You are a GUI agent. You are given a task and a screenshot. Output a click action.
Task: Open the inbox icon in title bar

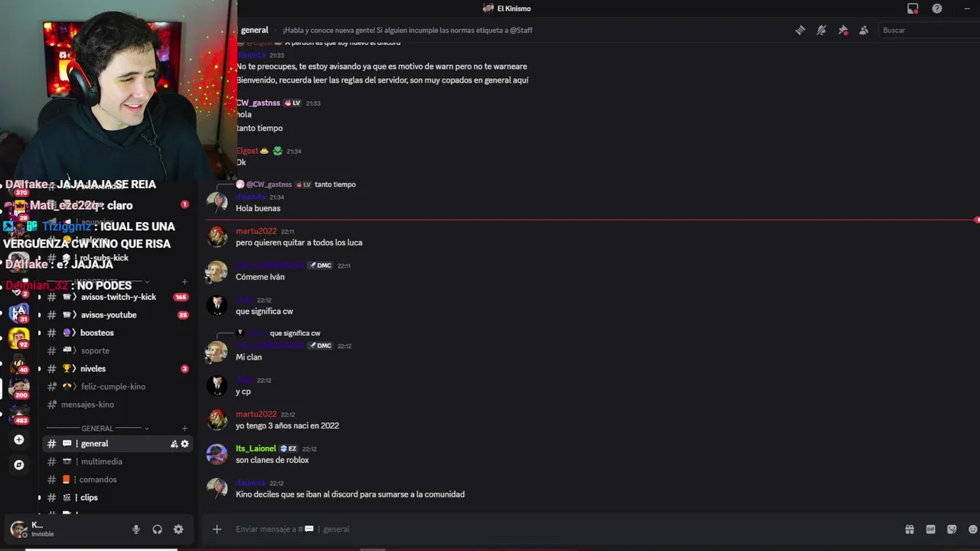[x=913, y=8]
